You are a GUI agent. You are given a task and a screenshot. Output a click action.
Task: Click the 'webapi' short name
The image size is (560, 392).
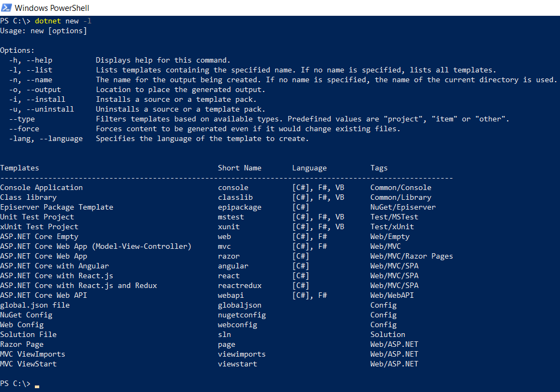[x=231, y=295]
